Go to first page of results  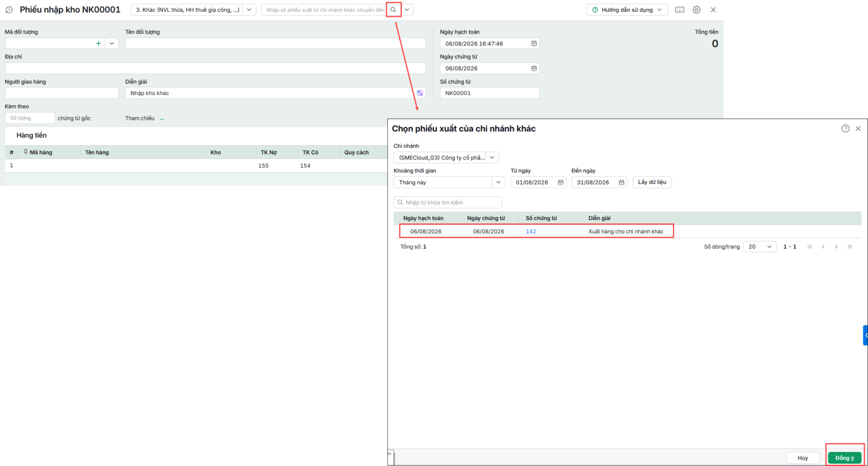click(810, 246)
